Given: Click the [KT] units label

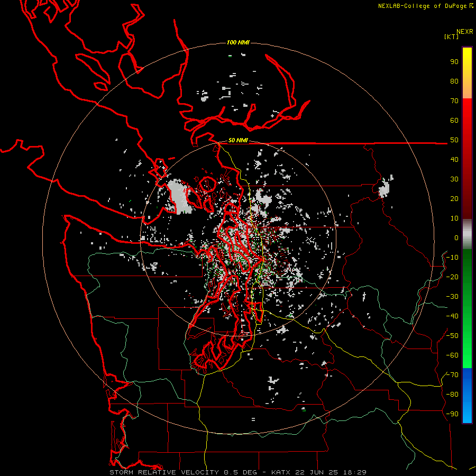Looking at the screenshot, I should (452, 36).
